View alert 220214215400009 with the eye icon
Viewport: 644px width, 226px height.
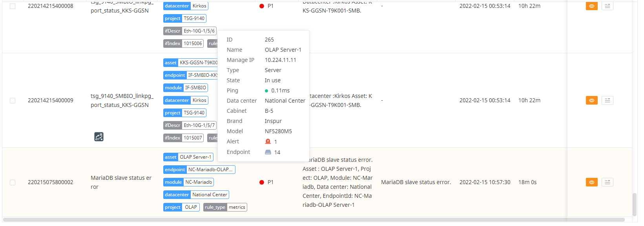(591, 101)
